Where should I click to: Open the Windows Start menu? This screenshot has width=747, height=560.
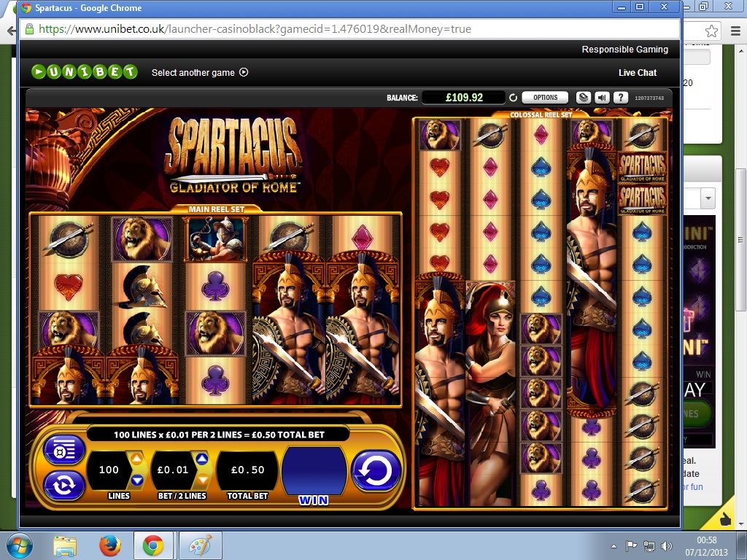(19, 545)
